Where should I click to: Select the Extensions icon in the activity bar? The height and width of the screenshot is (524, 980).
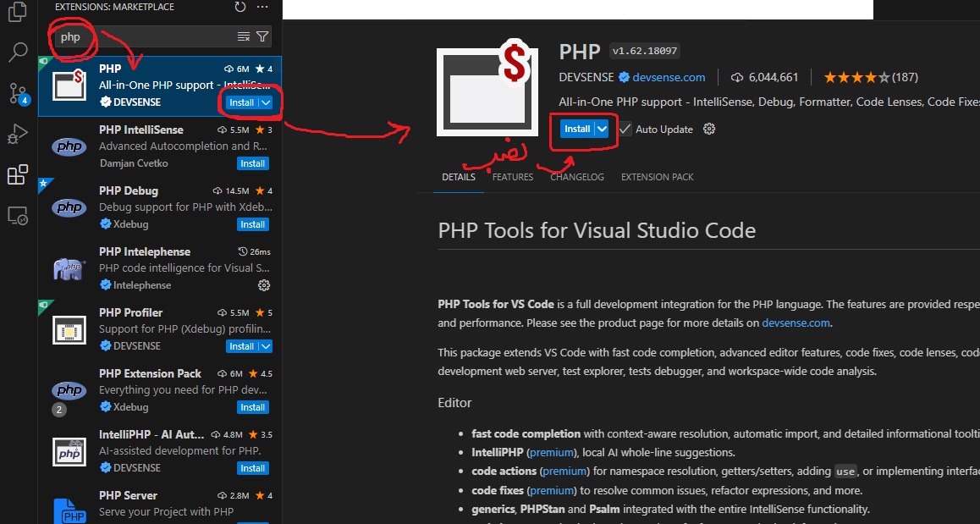point(17,174)
